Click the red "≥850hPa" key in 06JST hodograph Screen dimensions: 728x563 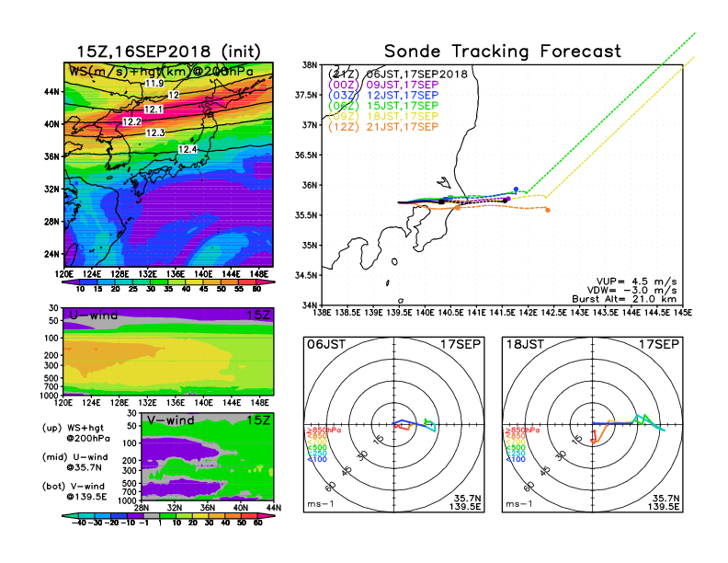[324, 431]
